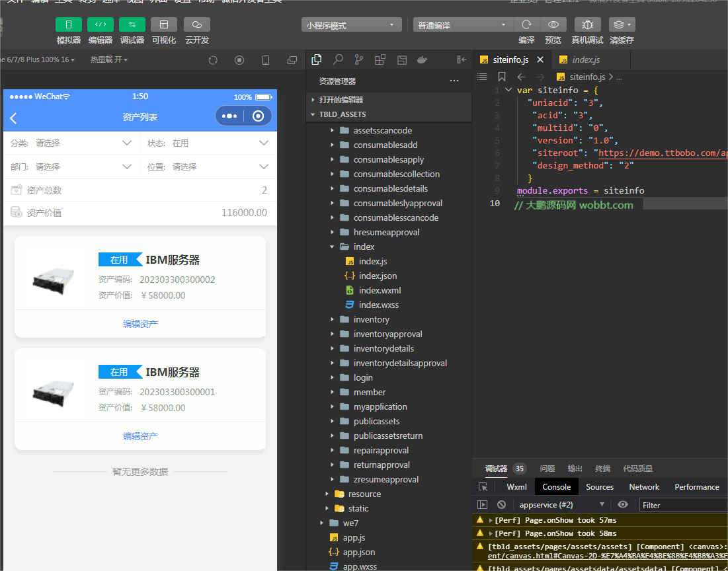The height and width of the screenshot is (571, 728).
Task: Switch to the Network tab
Action: click(x=643, y=486)
